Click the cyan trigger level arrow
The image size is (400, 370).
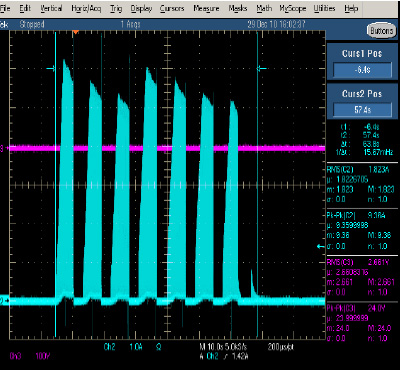(320, 247)
